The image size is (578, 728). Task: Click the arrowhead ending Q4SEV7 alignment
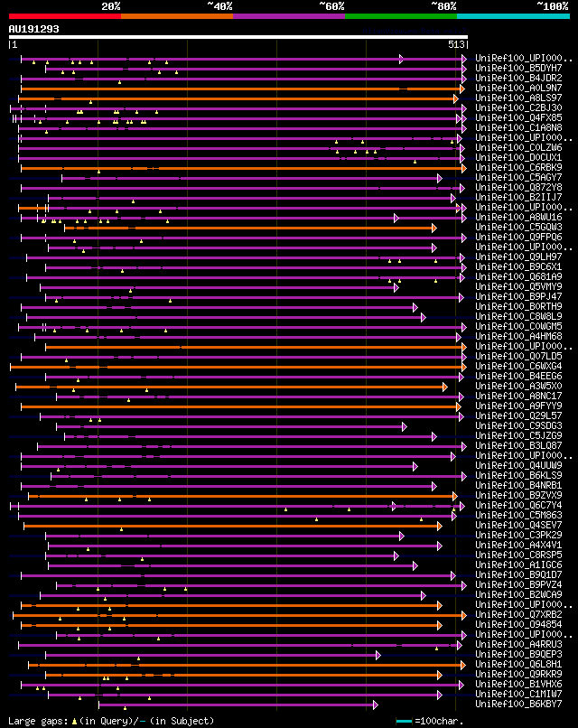click(439, 526)
